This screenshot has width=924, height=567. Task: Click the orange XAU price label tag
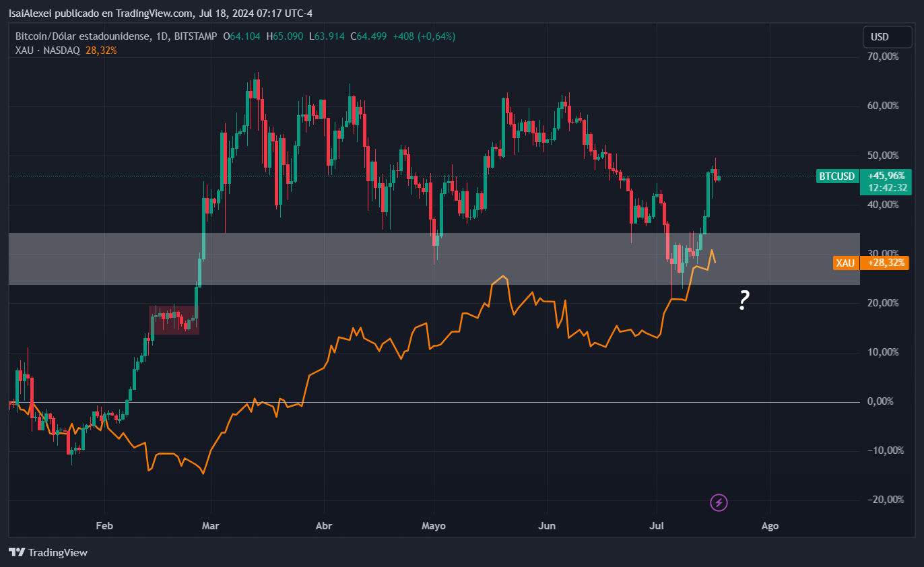pyautogui.click(x=846, y=263)
